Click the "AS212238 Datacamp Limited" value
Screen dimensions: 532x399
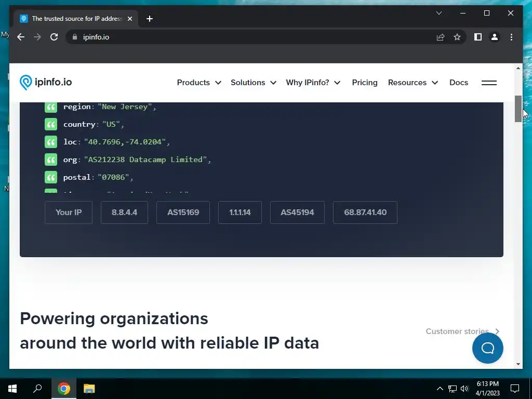(x=145, y=159)
